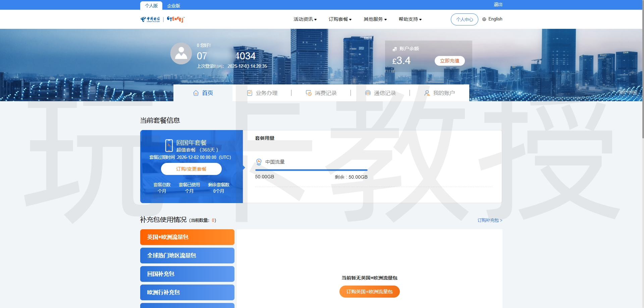Click the China Telecom CTExcel logo
Viewport: 644px width, 308px height.
tap(162, 19)
